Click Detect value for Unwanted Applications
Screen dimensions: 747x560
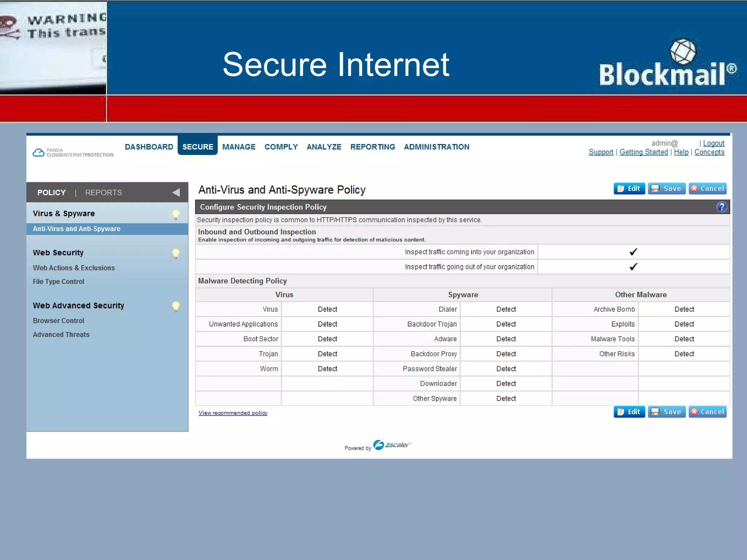(x=327, y=324)
